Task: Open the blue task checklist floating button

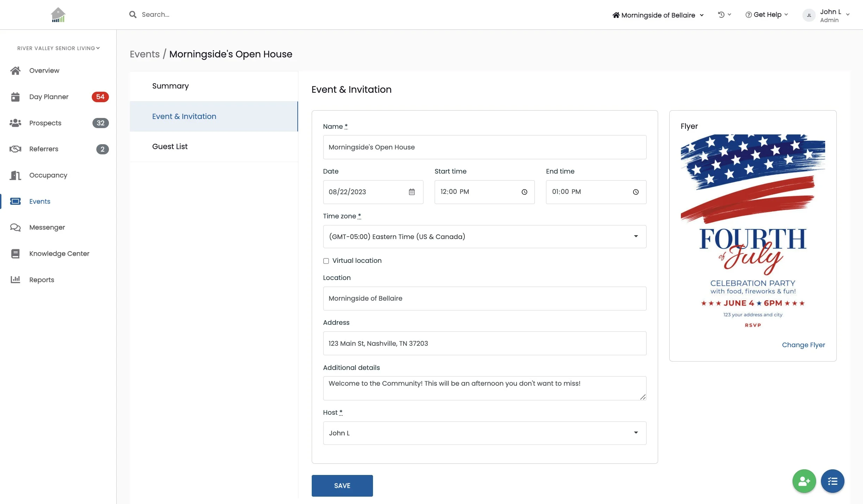Action: point(832,481)
